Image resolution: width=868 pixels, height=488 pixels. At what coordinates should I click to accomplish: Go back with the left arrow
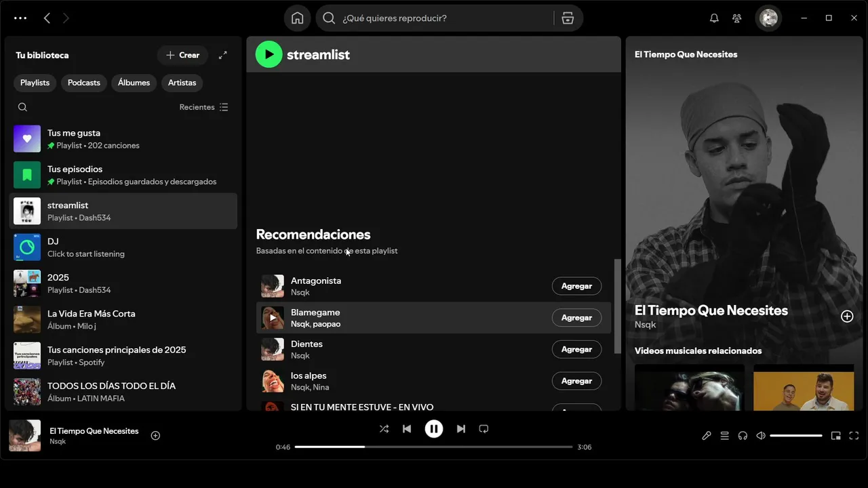click(47, 18)
